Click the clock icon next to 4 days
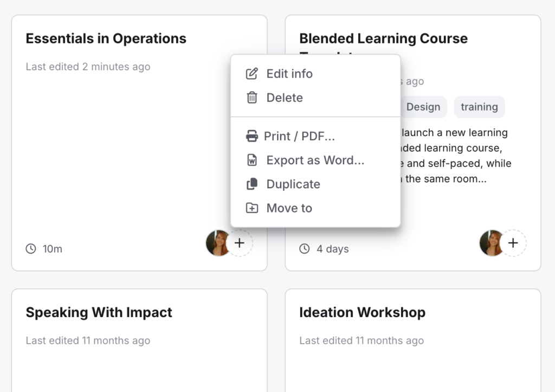This screenshot has width=555, height=392. pos(305,248)
